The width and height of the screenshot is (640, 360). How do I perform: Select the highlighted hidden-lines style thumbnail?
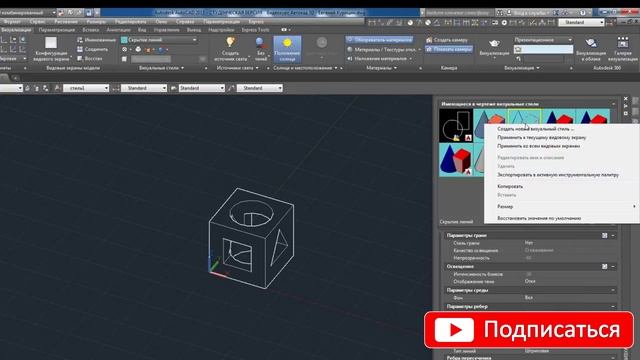(524, 116)
